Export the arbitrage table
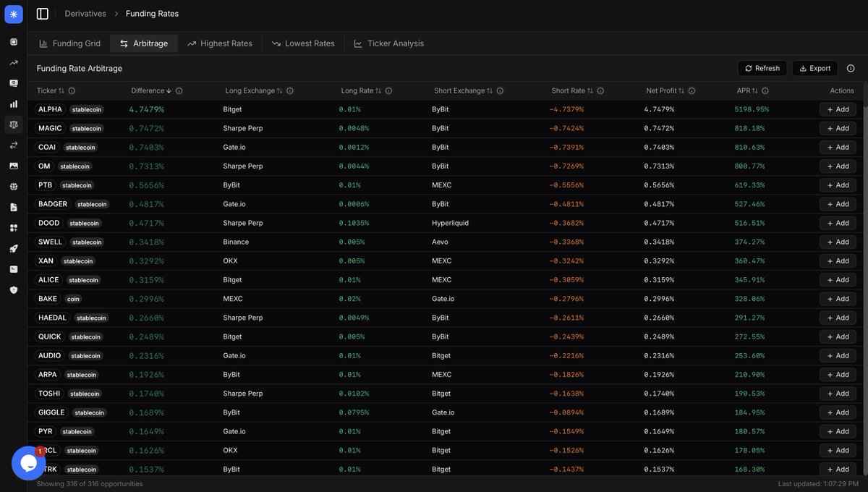 click(814, 69)
